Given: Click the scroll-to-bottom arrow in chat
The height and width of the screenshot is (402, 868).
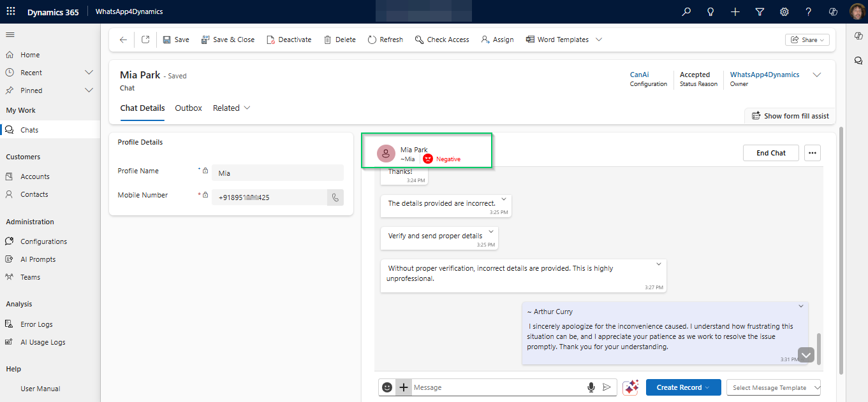Looking at the screenshot, I should click(x=806, y=355).
